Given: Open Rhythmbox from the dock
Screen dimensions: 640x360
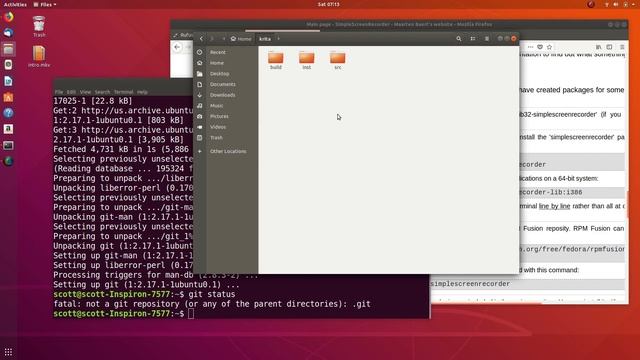Looking at the screenshot, I should point(8,65).
